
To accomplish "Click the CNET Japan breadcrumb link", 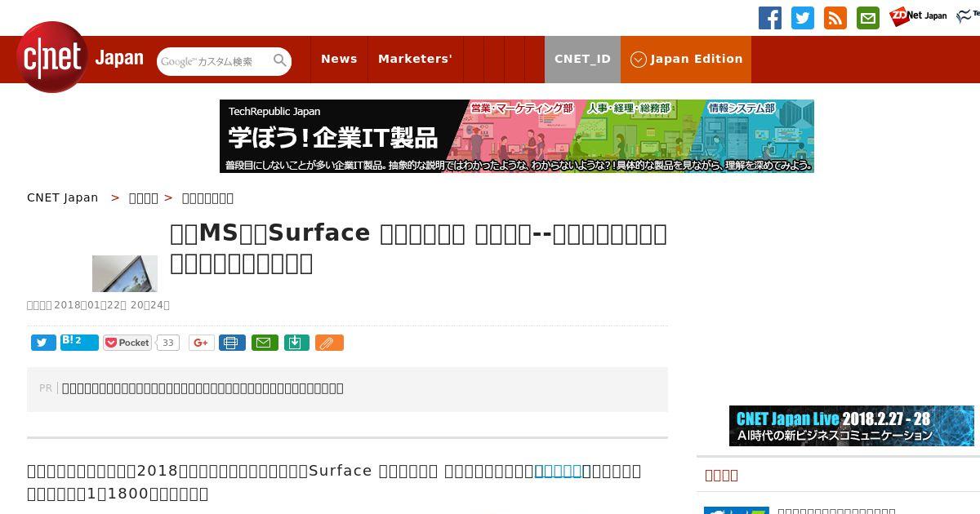I will click(62, 197).
